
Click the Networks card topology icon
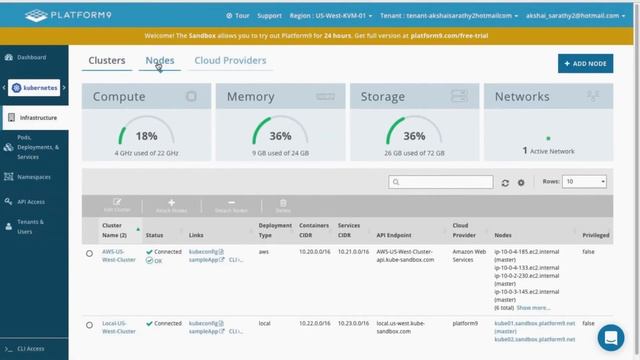coord(593,96)
